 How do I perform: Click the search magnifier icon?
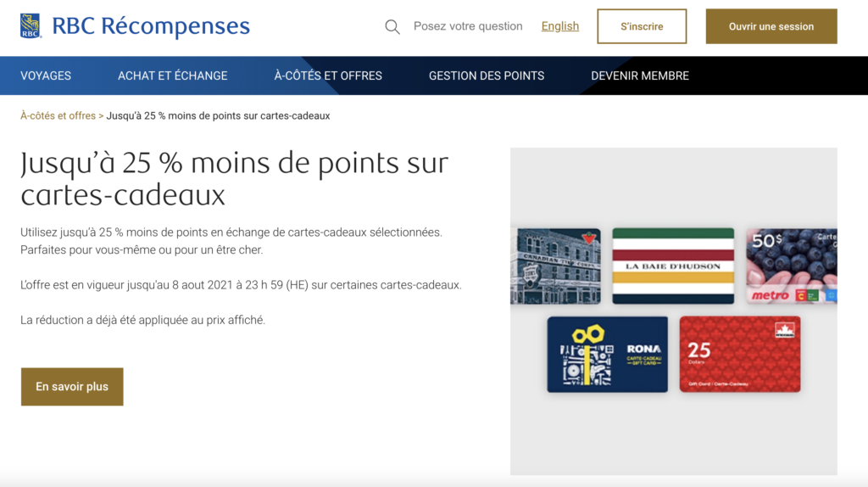click(392, 26)
